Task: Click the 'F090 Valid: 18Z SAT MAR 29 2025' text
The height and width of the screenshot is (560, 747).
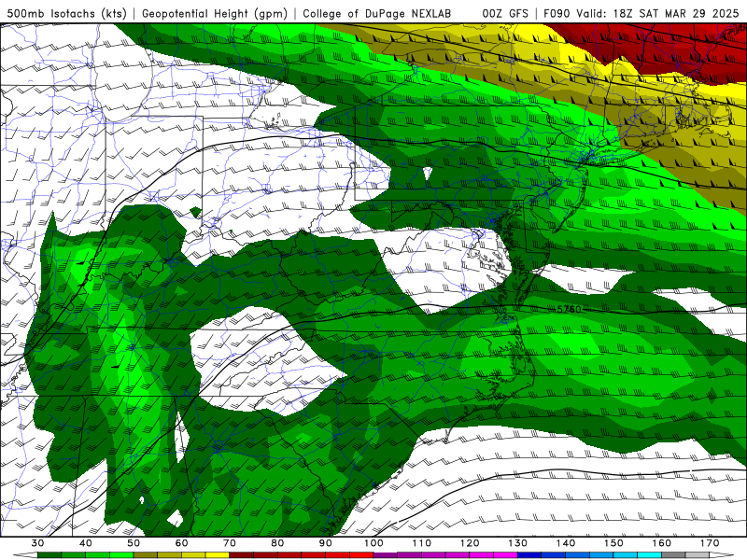Action: click(641, 13)
